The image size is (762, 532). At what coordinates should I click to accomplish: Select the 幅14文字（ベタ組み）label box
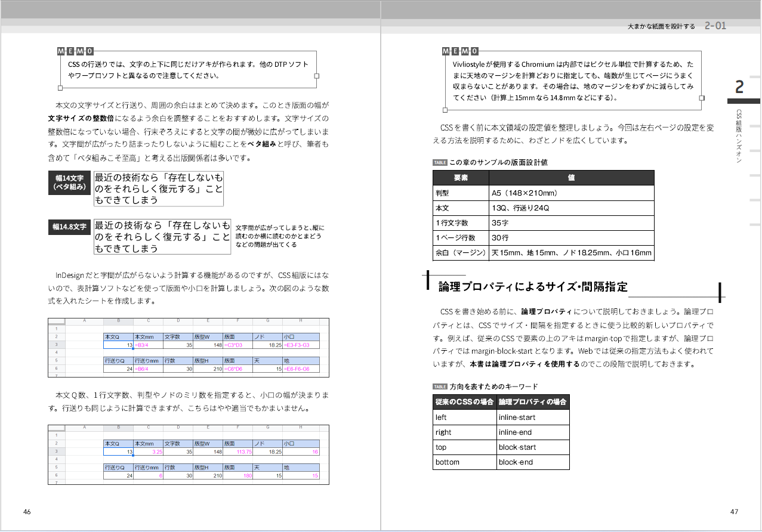[69, 183]
